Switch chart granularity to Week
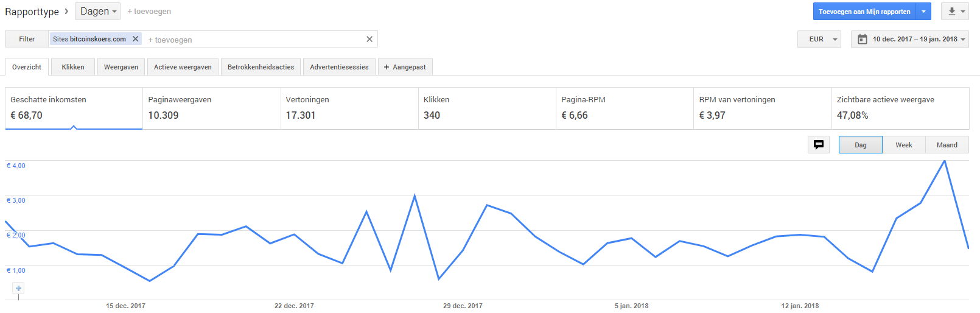The height and width of the screenshot is (313, 980). (904, 145)
